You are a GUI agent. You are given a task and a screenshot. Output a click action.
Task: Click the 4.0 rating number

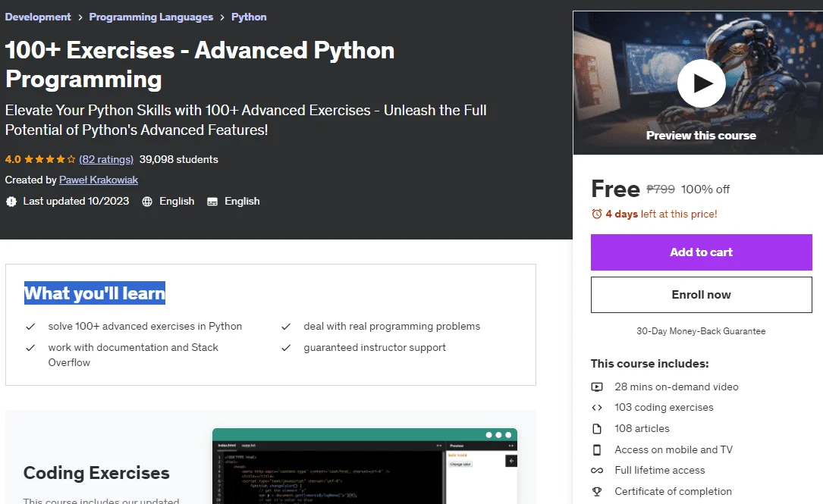click(13, 159)
